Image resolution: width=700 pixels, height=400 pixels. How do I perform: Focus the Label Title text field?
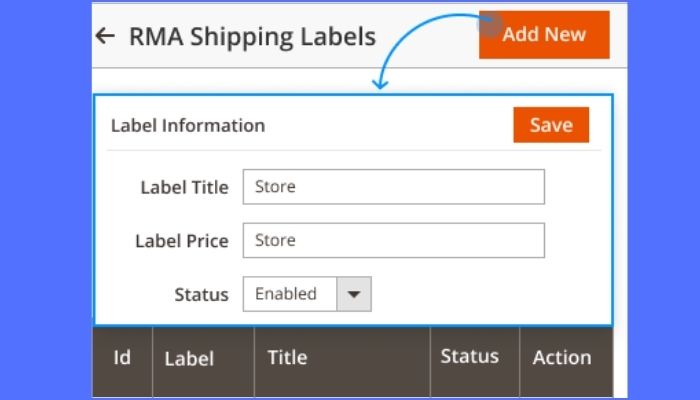[393, 187]
